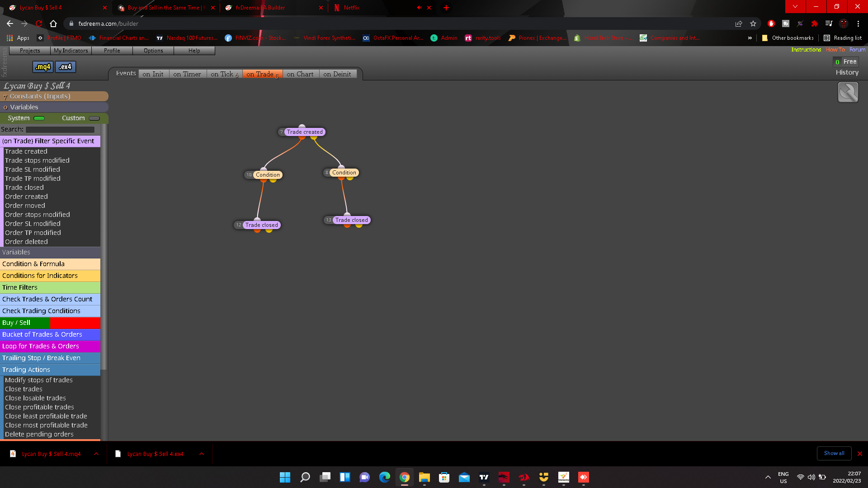Expand Variables section header
The width and height of the screenshot is (868, 488).
coord(54,107)
